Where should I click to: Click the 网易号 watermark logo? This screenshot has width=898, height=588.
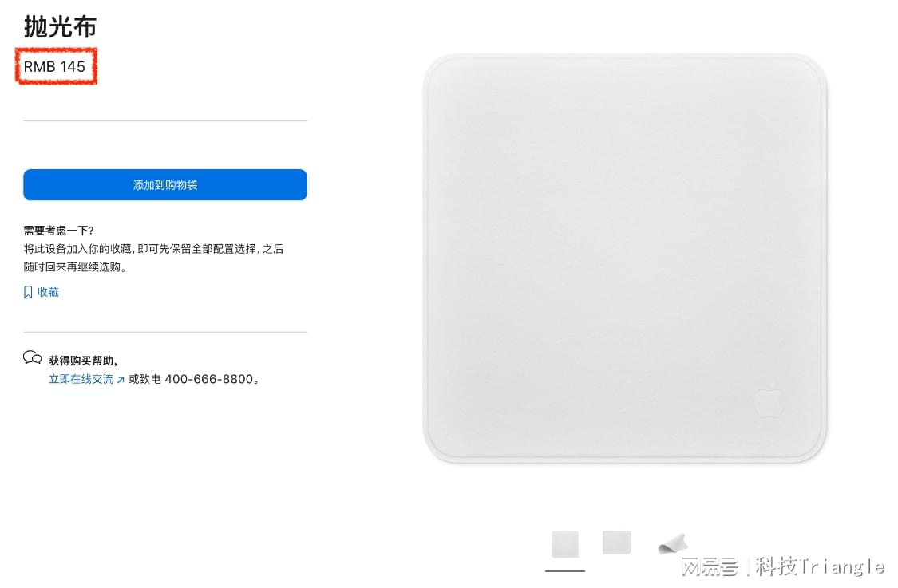(710, 566)
